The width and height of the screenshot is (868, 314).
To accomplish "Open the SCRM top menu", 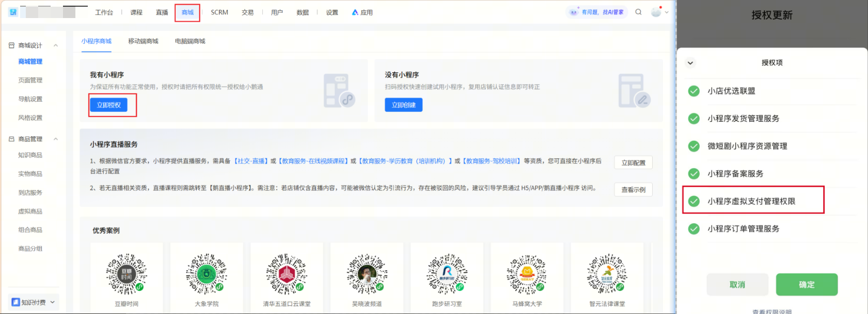I will pyautogui.click(x=219, y=12).
